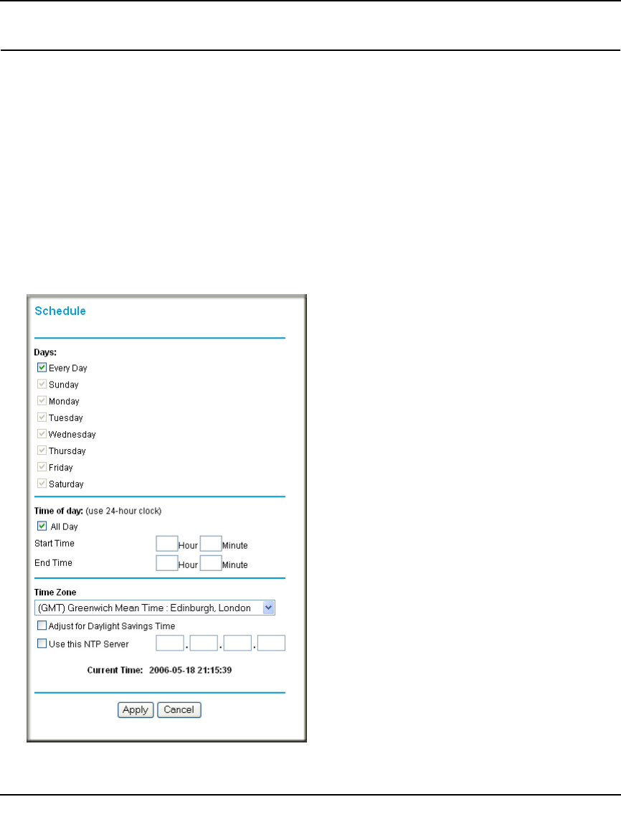This screenshot has height=840, width=621.
Task: Toggle the Saturday checkbox
Action: click(x=42, y=483)
